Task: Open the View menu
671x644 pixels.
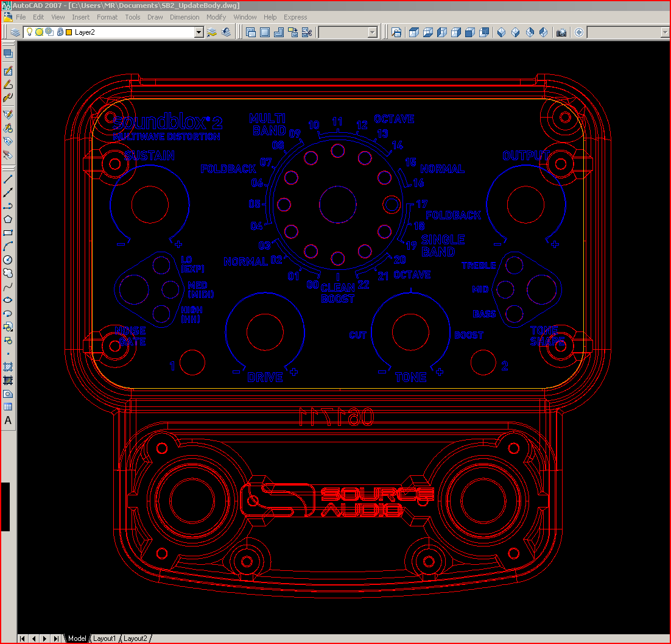Action: pos(58,17)
